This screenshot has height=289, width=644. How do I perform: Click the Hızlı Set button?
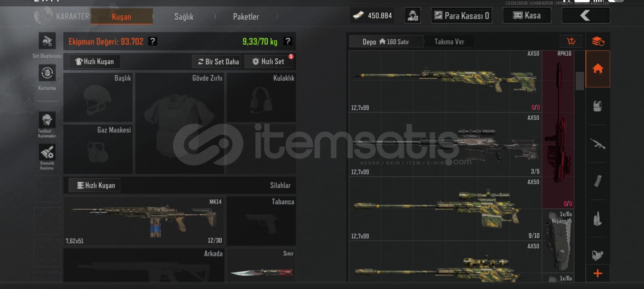[x=269, y=62]
